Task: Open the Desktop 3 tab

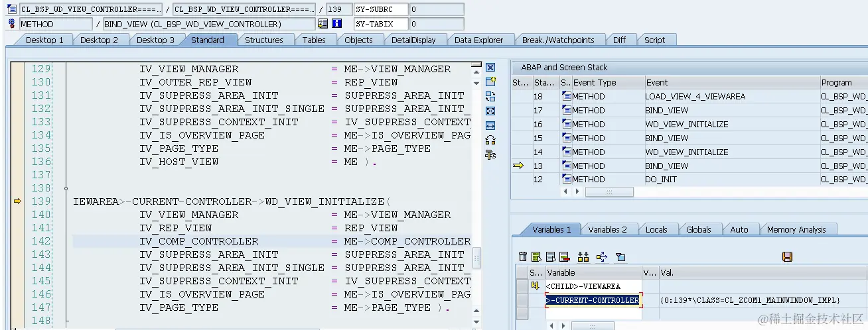Action: coord(155,40)
